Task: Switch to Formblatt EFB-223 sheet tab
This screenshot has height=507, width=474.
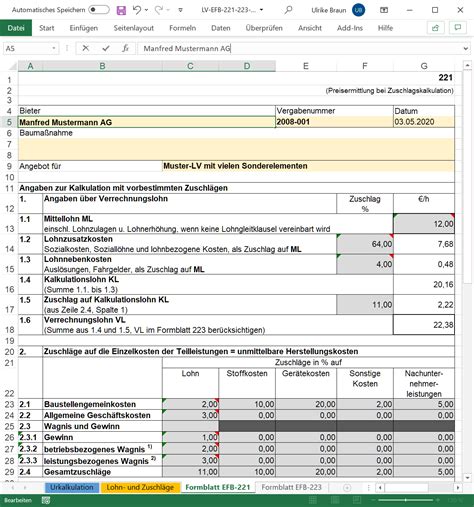Action: click(x=291, y=487)
